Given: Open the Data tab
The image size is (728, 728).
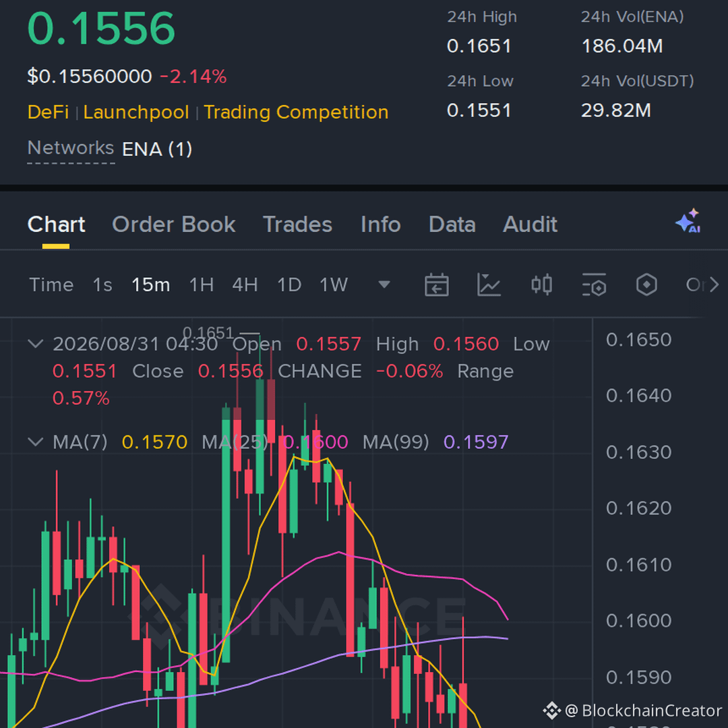Looking at the screenshot, I should (452, 224).
